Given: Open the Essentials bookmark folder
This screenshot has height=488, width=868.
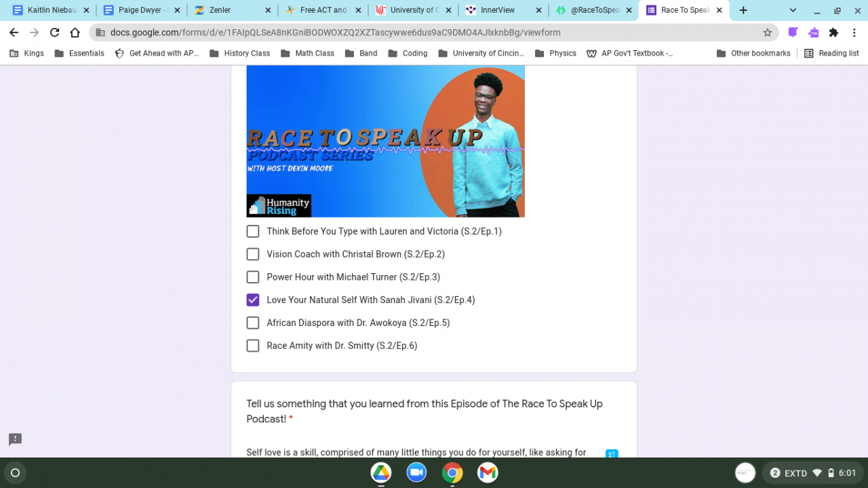Looking at the screenshot, I should (79, 53).
